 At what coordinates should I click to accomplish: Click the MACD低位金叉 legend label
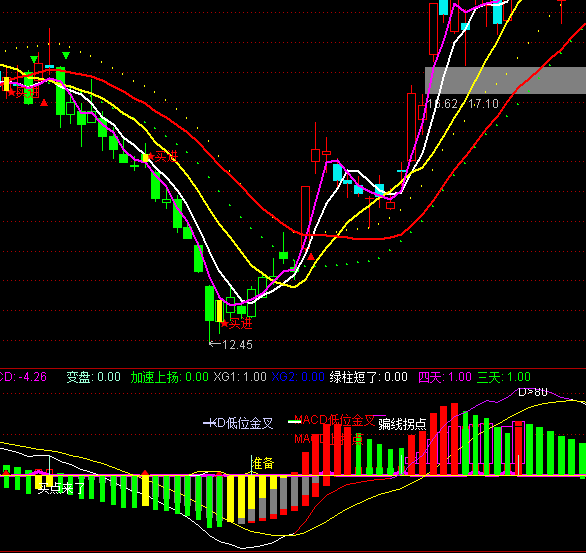[334, 420]
